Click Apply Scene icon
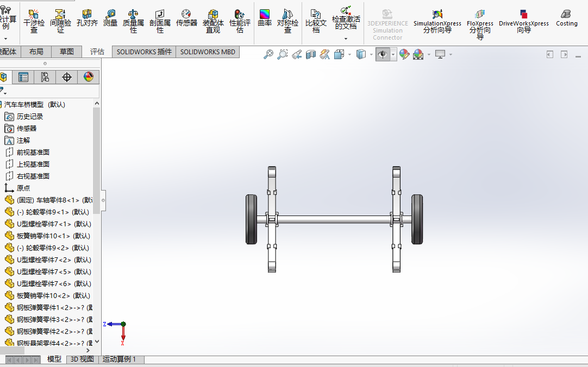This screenshot has height=367, width=588. tap(418, 54)
